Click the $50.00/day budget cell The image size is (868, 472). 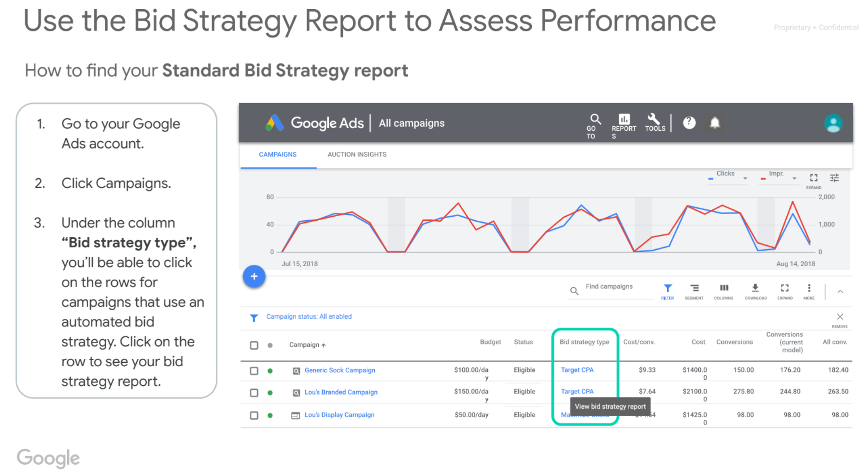(x=471, y=415)
